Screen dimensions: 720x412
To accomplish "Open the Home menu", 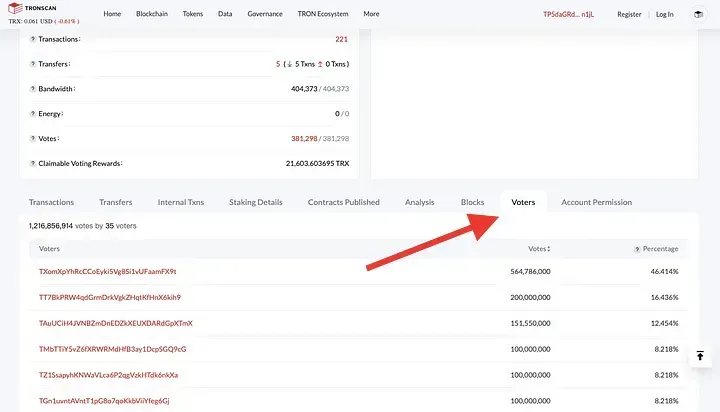I will point(112,14).
